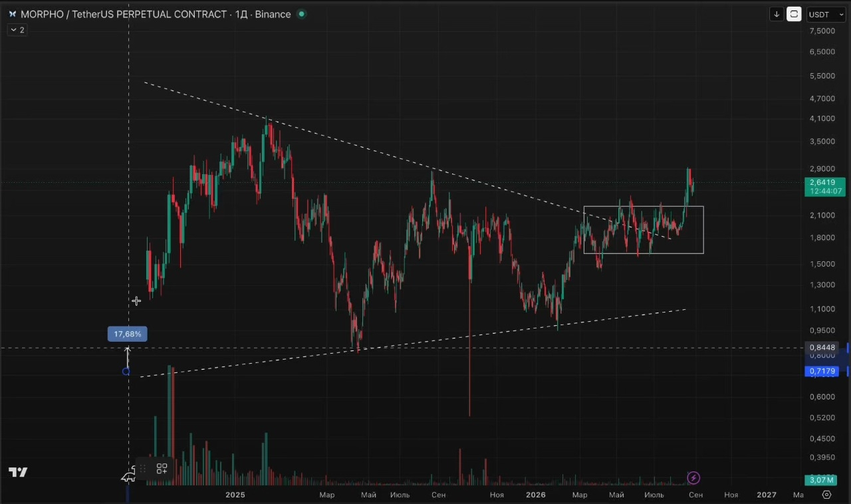Select the blue price label 0,7179
The height and width of the screenshot is (504, 851).
point(822,371)
